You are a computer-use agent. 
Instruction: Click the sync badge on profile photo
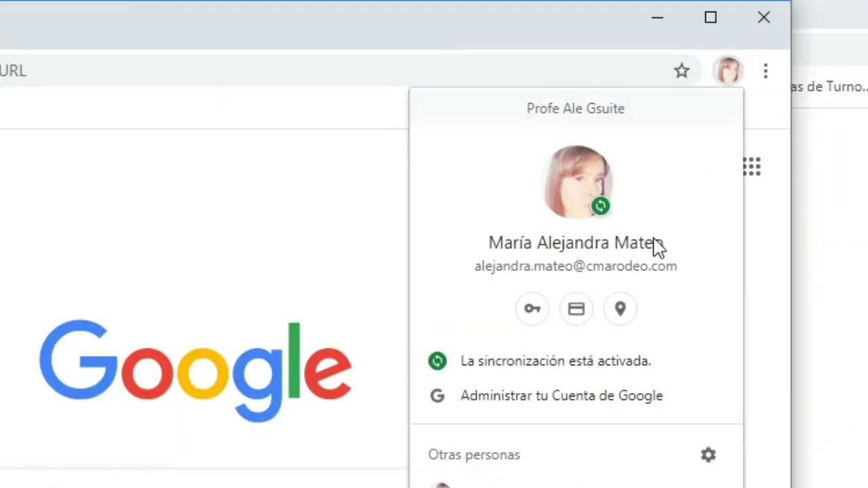tap(600, 206)
